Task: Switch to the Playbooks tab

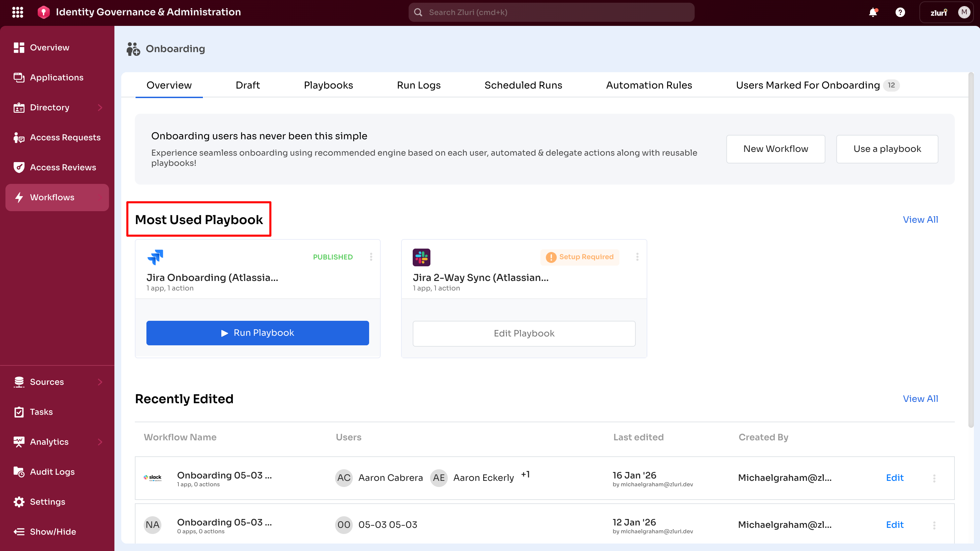Action: [328, 85]
